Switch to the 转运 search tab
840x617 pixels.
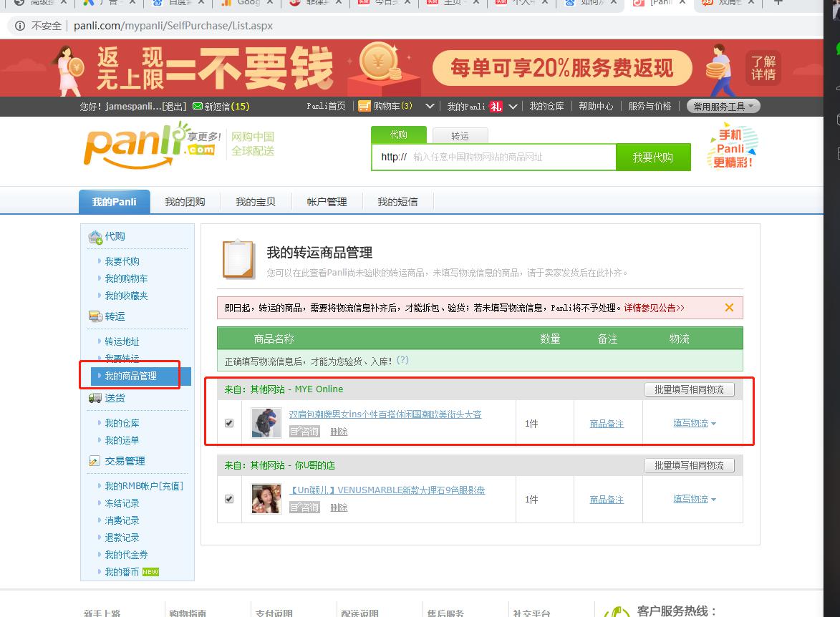(460, 135)
